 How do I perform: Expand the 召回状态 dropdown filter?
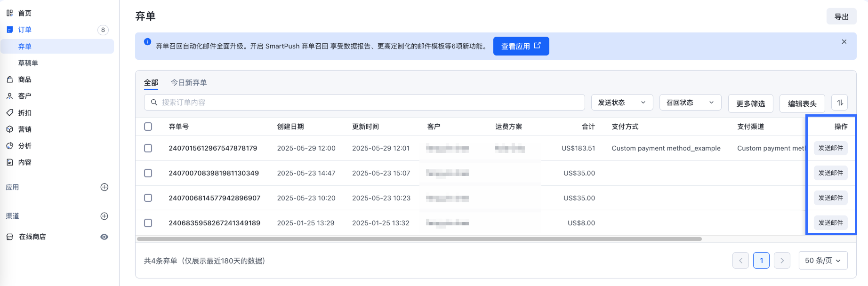click(x=690, y=103)
